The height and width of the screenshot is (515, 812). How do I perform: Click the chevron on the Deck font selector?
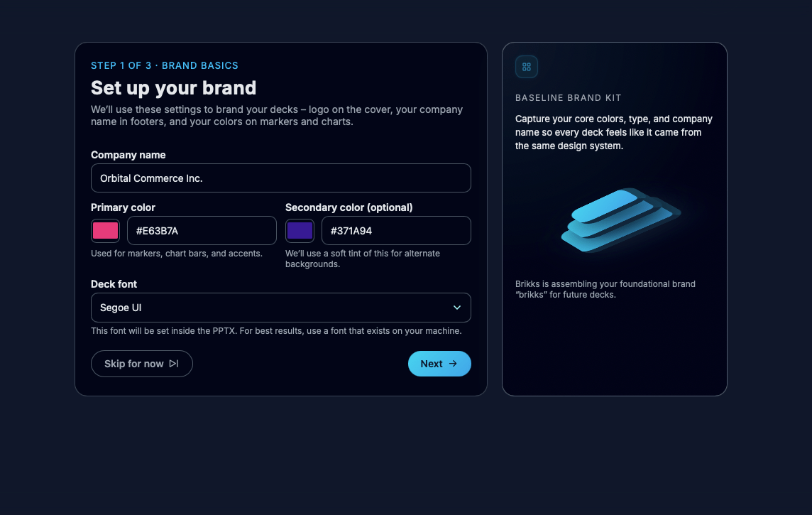(x=458, y=308)
